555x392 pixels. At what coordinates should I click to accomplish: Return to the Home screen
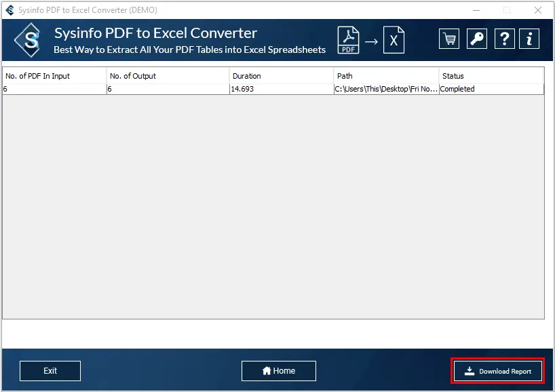(x=279, y=371)
